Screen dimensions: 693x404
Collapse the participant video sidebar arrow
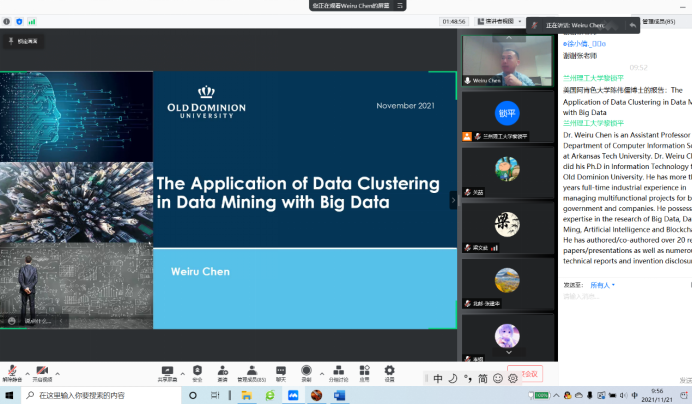(453, 200)
